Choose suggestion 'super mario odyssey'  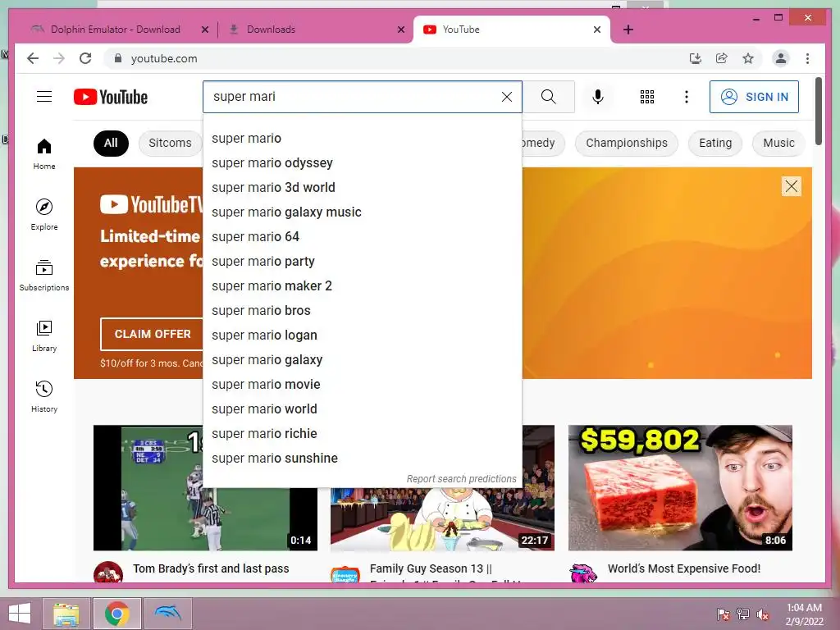pyautogui.click(x=362, y=163)
